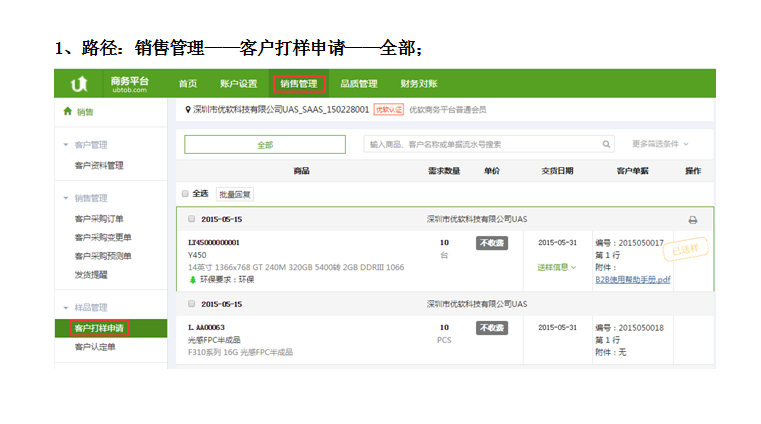Tick the checkbox for second 2015-05-15 order
The height and width of the screenshot is (424, 761).
click(x=192, y=303)
